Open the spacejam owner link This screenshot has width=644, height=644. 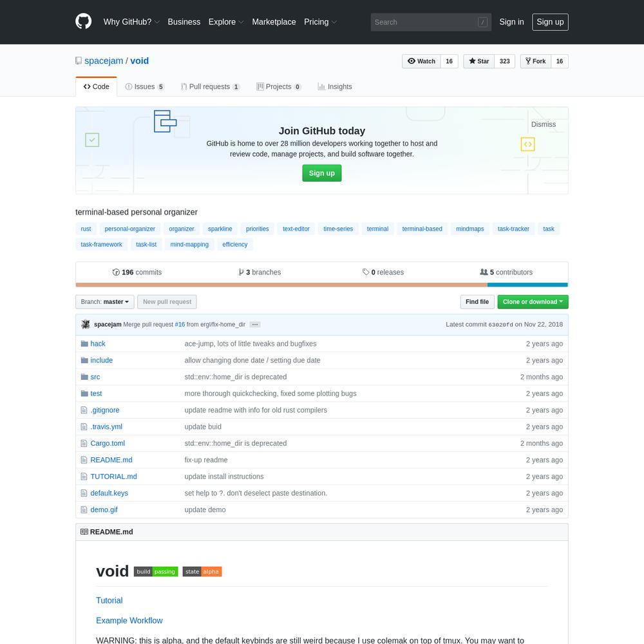[x=104, y=61]
